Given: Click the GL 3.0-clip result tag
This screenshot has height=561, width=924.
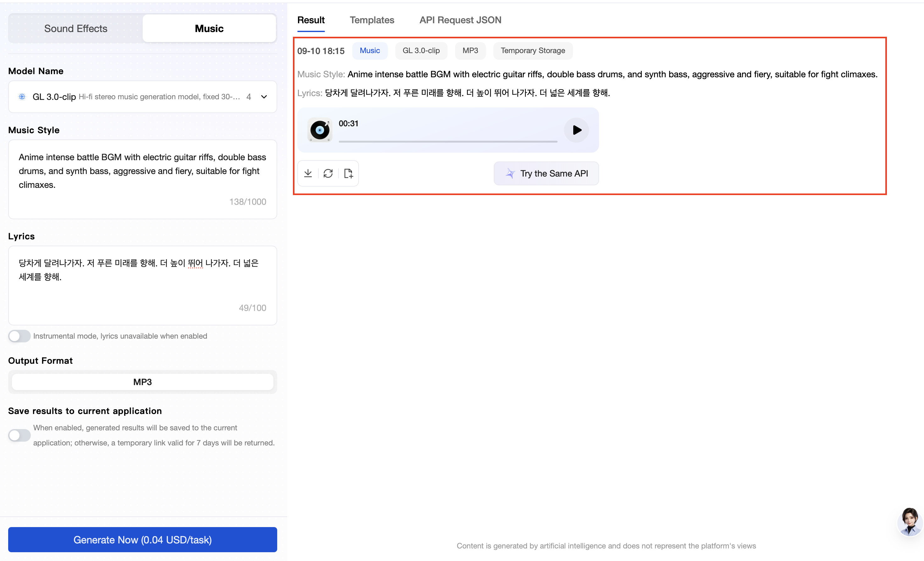Looking at the screenshot, I should point(421,51).
